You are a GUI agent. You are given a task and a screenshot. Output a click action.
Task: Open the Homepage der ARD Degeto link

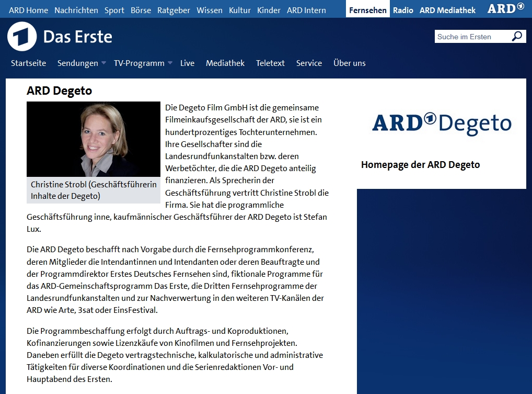pyautogui.click(x=420, y=165)
